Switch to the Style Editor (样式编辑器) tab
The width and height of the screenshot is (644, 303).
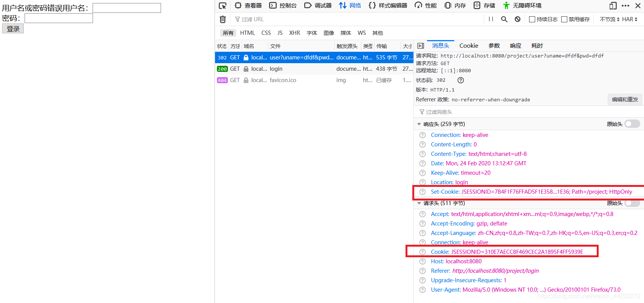coord(388,6)
